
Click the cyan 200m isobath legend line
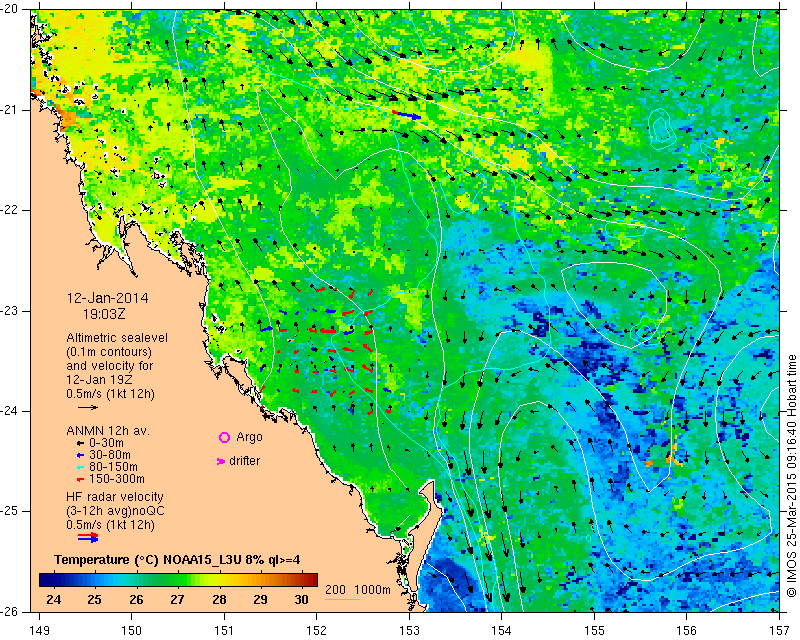click(x=342, y=599)
